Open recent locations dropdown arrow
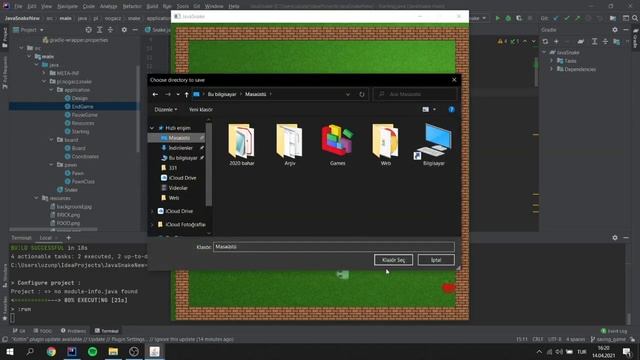 [x=178, y=94]
